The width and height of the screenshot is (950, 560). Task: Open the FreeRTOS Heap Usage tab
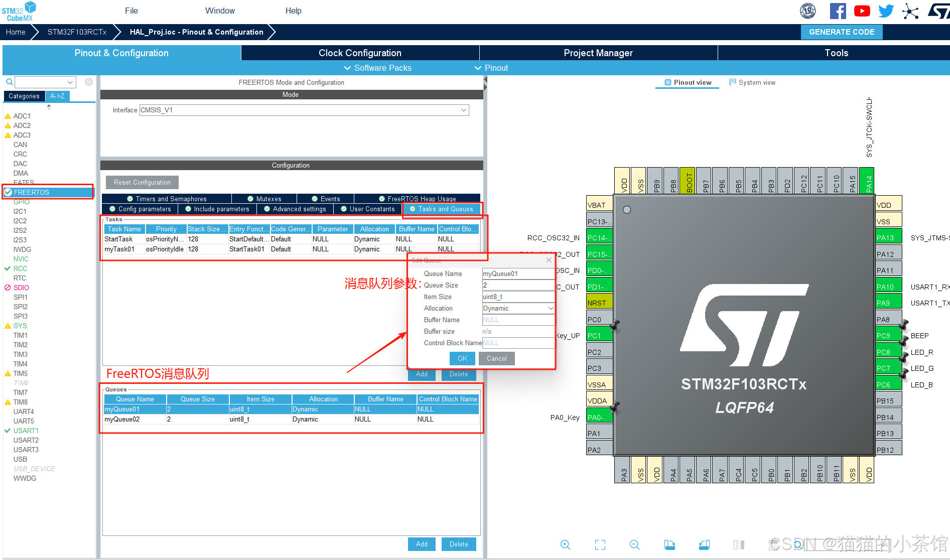[418, 199]
